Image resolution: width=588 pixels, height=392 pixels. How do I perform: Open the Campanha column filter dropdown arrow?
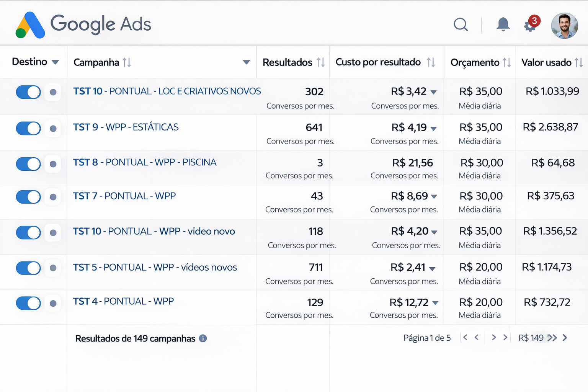247,62
